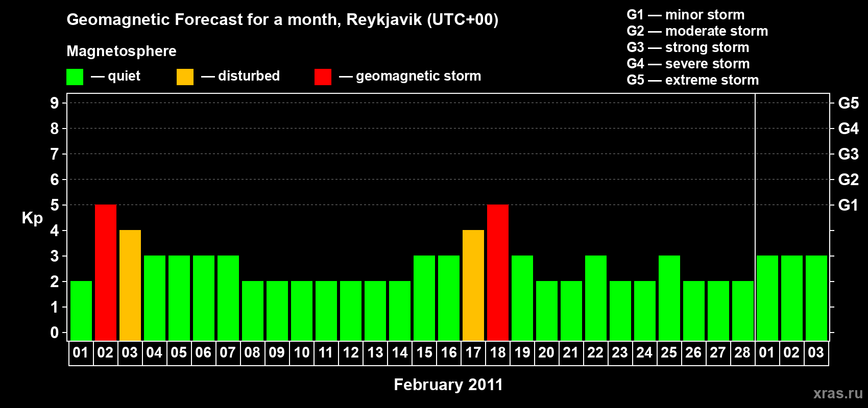Click 'G5 — extreme storm' legend text
Viewport: 868px width, 408px height.
click(693, 80)
